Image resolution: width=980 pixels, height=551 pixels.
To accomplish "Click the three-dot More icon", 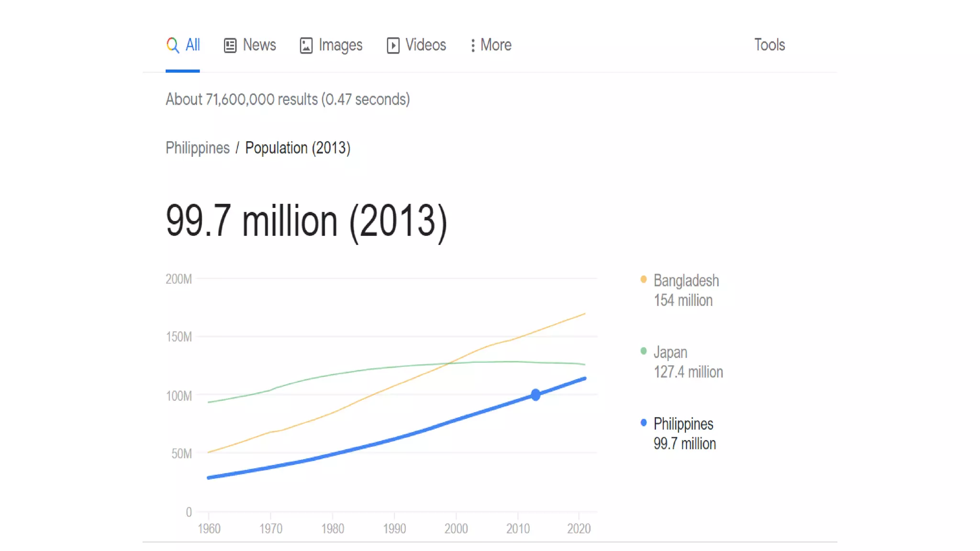I will click(473, 45).
